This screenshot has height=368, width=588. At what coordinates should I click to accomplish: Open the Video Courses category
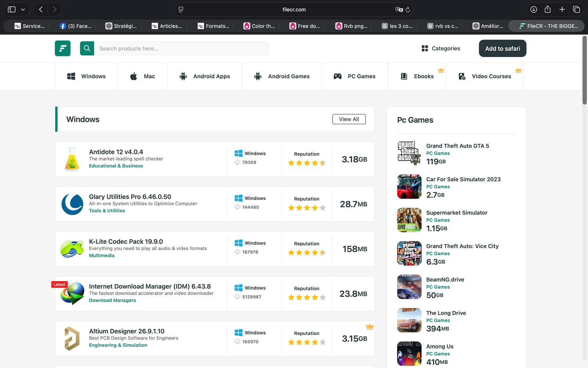click(485, 76)
